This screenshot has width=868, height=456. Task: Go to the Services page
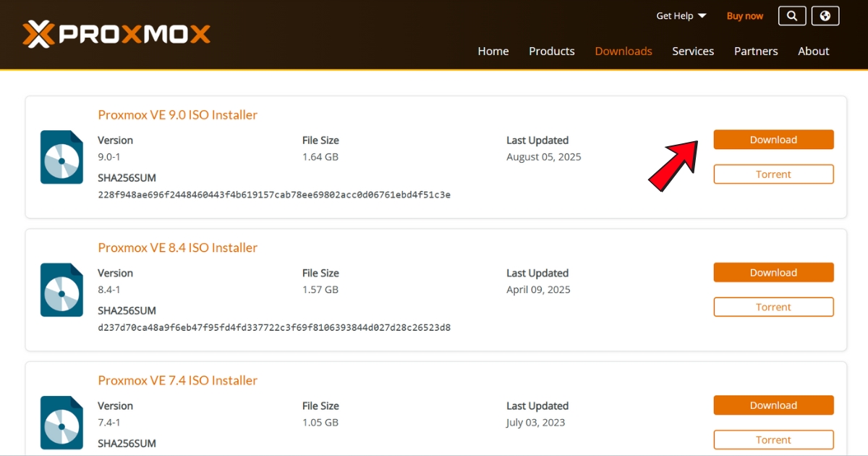click(x=692, y=51)
